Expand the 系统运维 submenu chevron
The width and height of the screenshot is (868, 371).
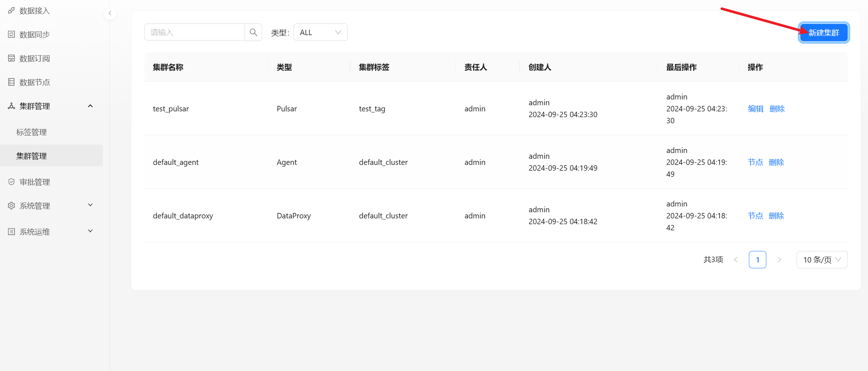coord(90,231)
